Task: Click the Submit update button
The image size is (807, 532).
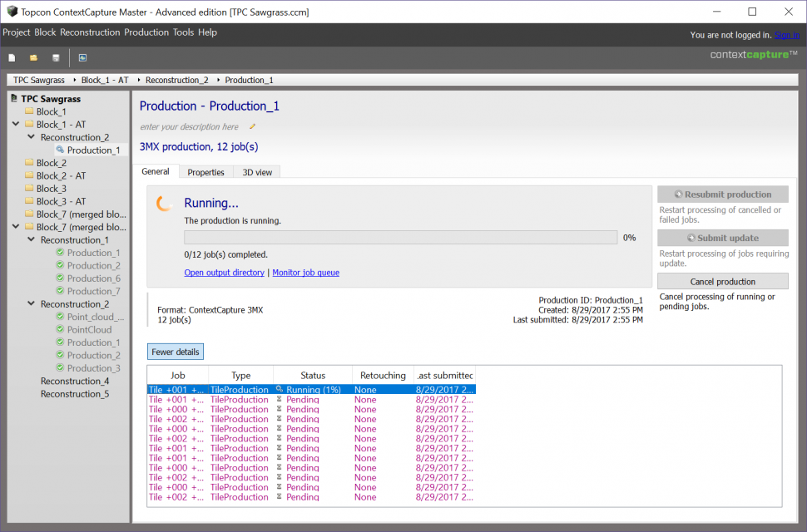Action: (723, 238)
